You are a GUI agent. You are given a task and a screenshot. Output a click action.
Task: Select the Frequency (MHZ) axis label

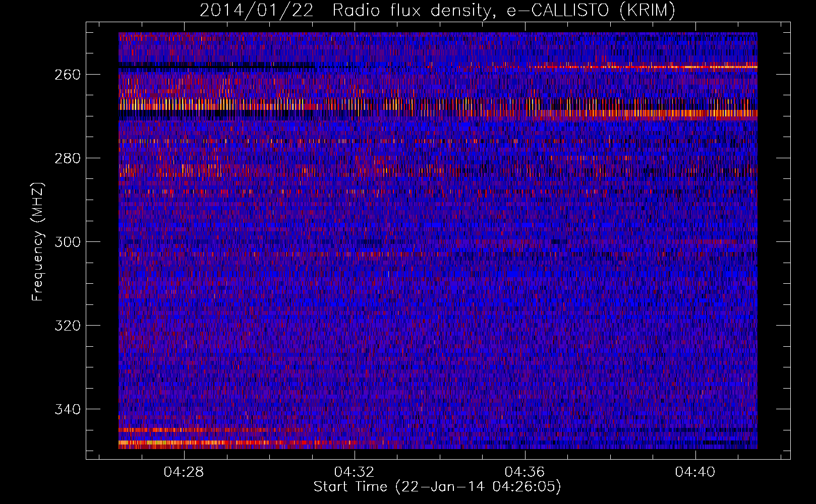(38, 241)
